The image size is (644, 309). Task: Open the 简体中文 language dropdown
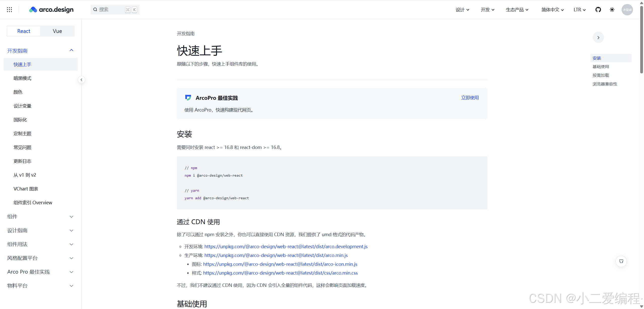point(552,10)
